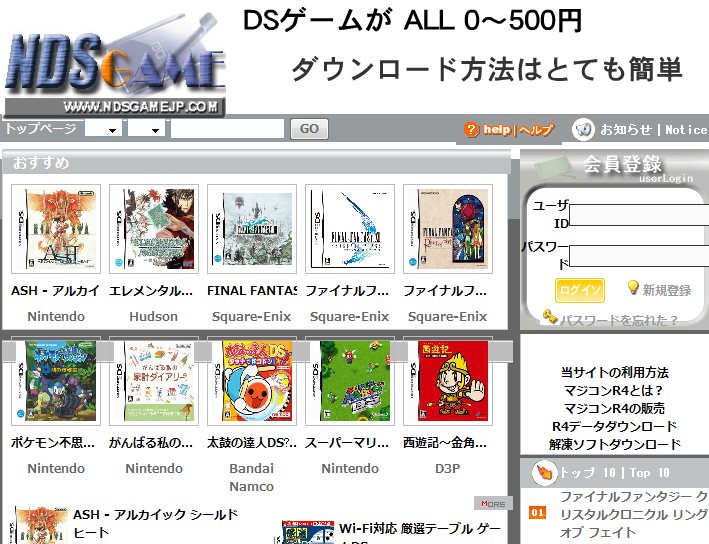Open the ASH アルカイ game cover thumbnail

pyautogui.click(x=56, y=229)
